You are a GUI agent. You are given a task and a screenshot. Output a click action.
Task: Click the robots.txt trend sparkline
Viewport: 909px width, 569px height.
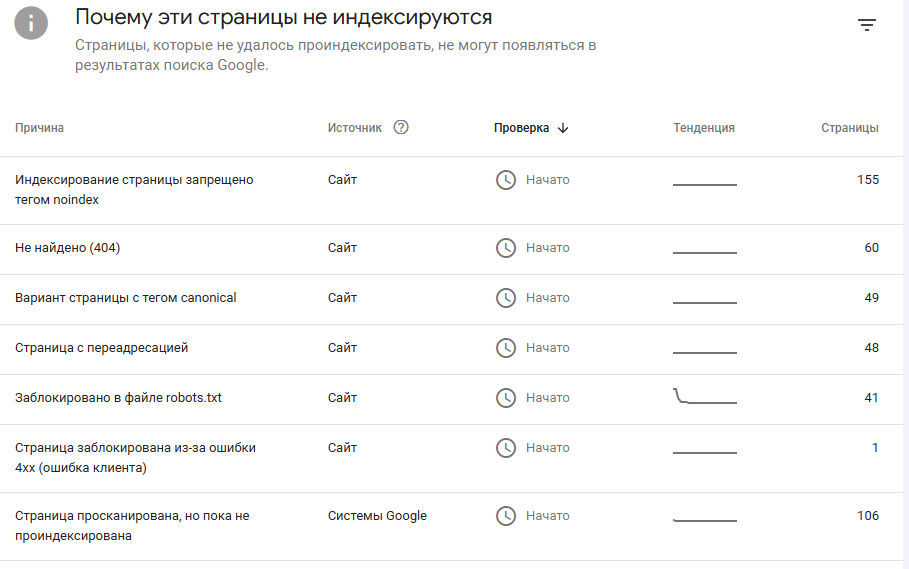pos(705,396)
